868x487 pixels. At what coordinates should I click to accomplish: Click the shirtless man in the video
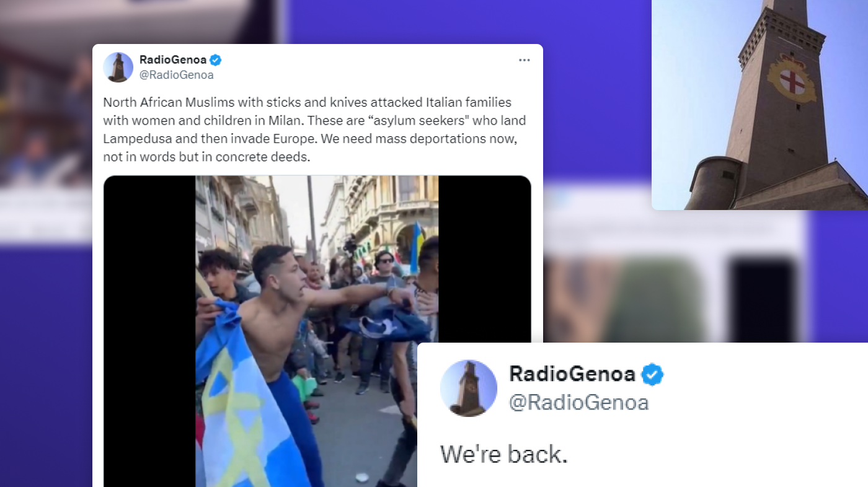[285, 347]
